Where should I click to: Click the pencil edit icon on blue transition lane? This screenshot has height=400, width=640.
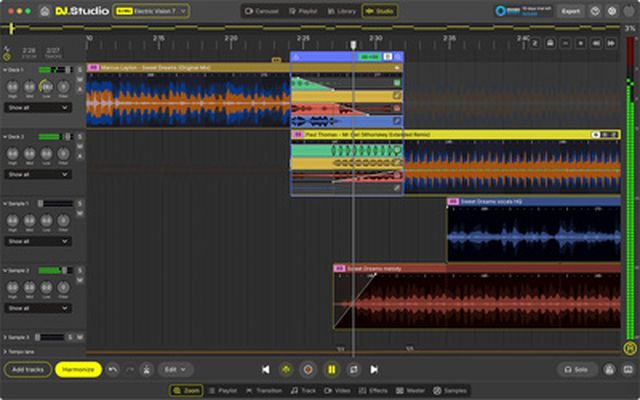point(397,121)
